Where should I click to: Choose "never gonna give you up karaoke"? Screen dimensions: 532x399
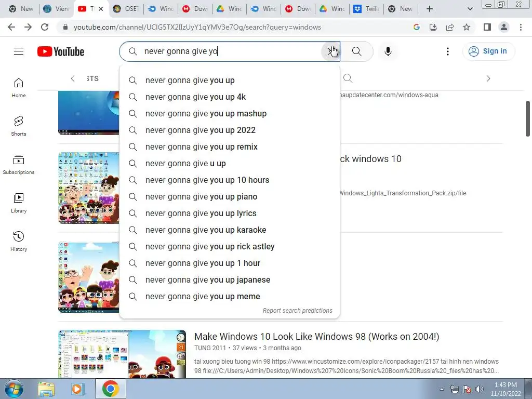coord(230,230)
